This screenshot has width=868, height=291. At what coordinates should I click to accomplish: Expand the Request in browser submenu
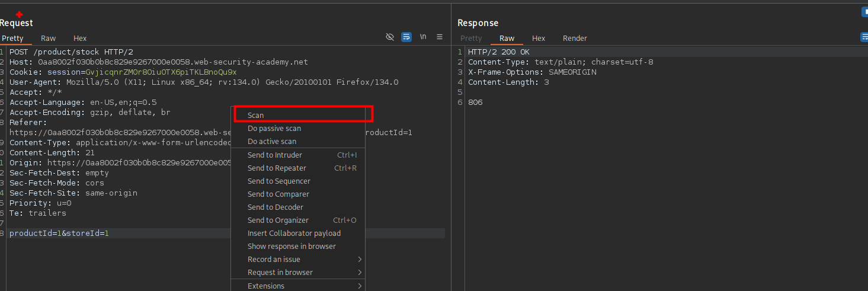pyautogui.click(x=360, y=273)
